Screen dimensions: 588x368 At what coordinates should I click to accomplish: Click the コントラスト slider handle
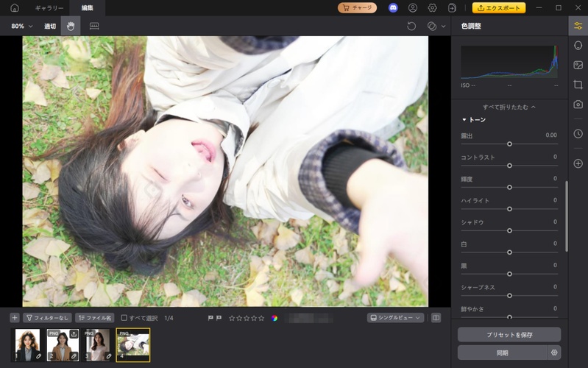(x=509, y=166)
